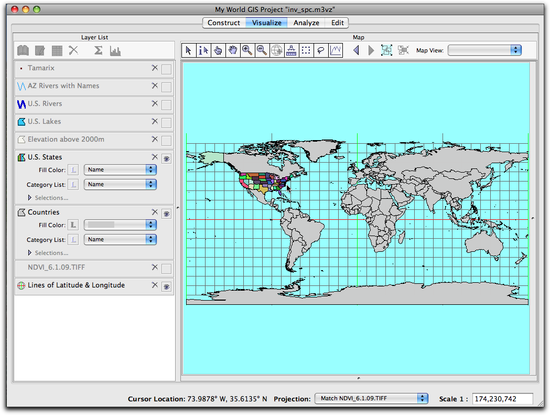550x415 pixels.
Task: Hide Lines of Latitude & Longitude layer
Action: click(x=166, y=287)
